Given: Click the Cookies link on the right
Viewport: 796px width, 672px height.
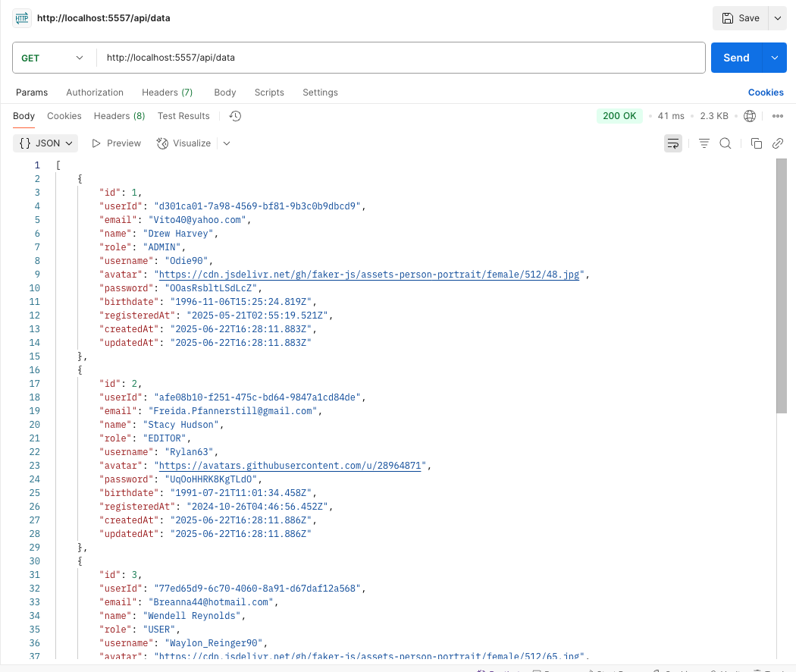Looking at the screenshot, I should point(766,93).
